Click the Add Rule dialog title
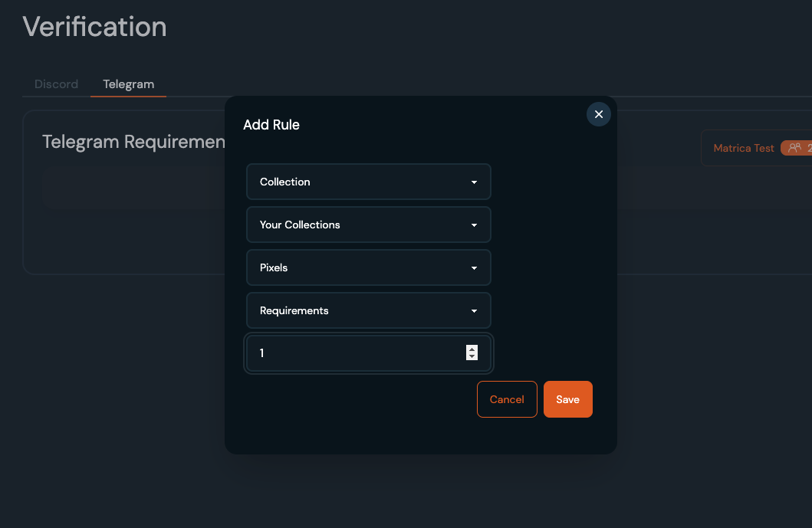This screenshot has width=812, height=528. (271, 125)
